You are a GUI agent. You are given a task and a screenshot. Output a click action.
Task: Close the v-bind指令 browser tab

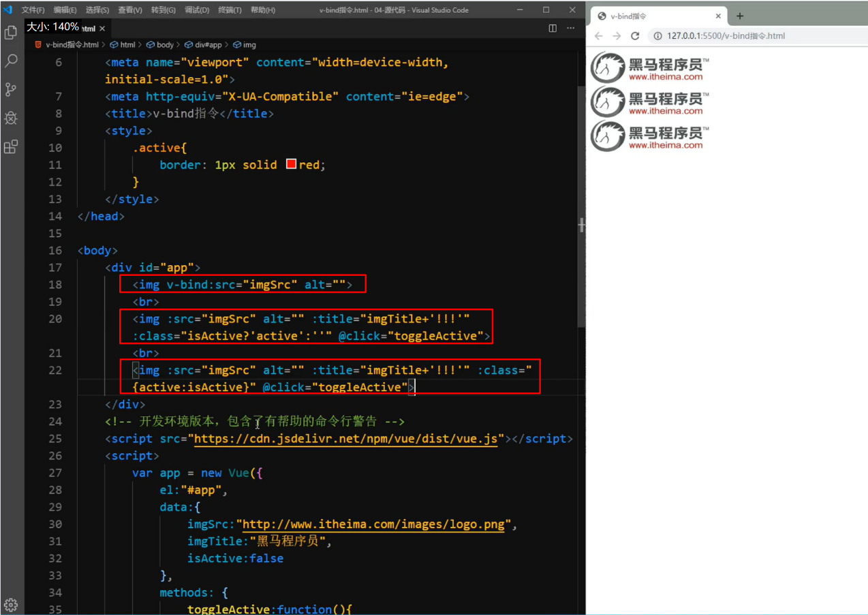718,16
